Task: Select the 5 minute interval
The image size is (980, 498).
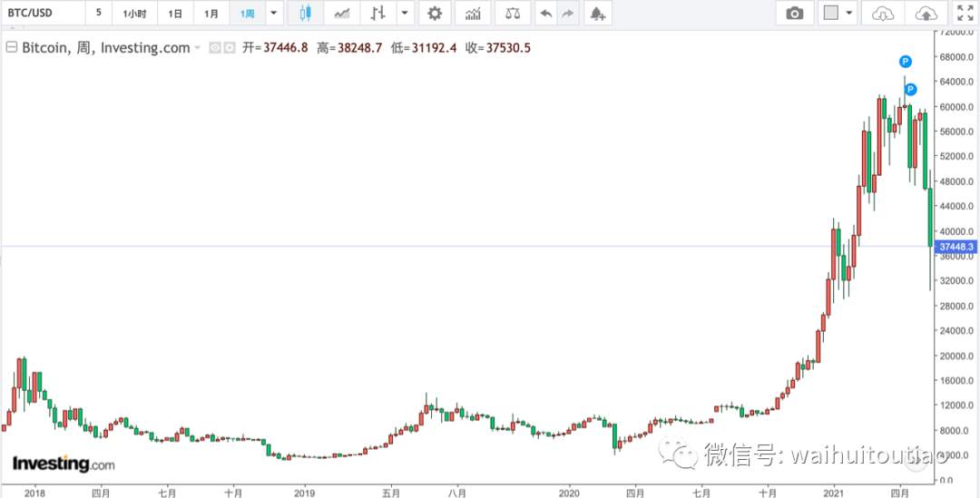Action: click(x=99, y=13)
